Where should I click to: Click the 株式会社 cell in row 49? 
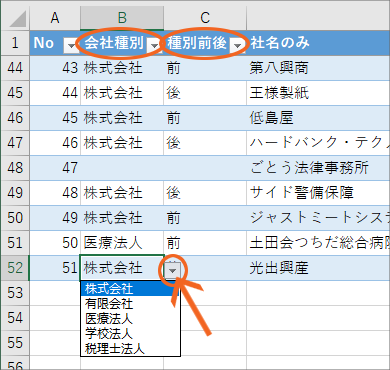point(122,193)
